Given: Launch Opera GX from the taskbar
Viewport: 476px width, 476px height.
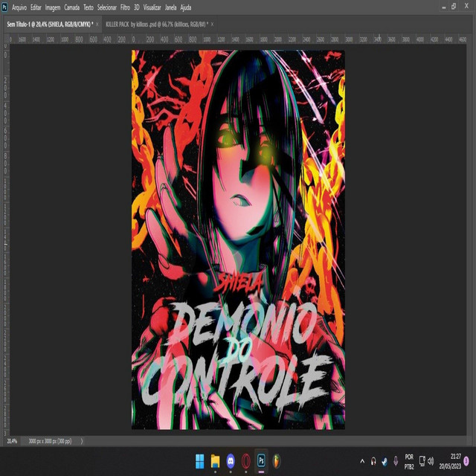Looking at the screenshot, I should tap(246, 460).
